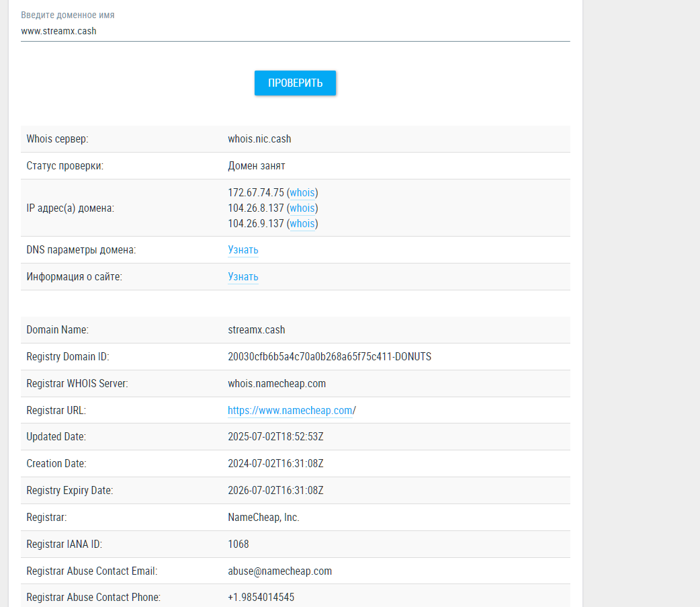This screenshot has height=607, width=700.
Task: Click the Updated Date value
Action: point(275,437)
